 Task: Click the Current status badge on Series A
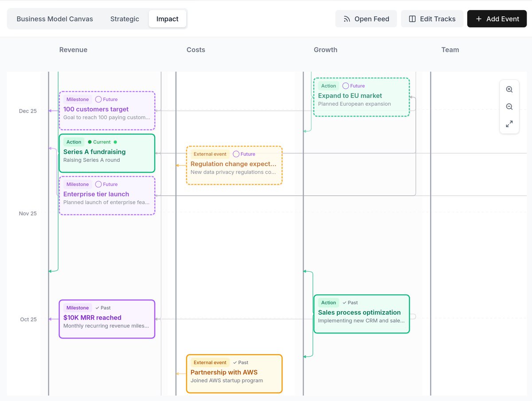[102, 142]
